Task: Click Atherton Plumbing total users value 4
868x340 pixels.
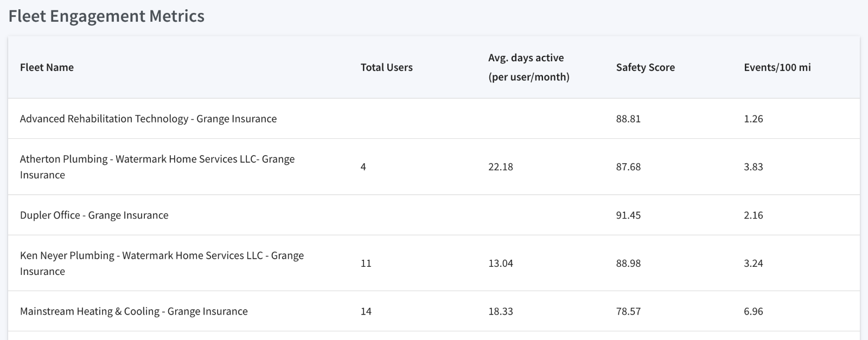Action: [x=363, y=167]
